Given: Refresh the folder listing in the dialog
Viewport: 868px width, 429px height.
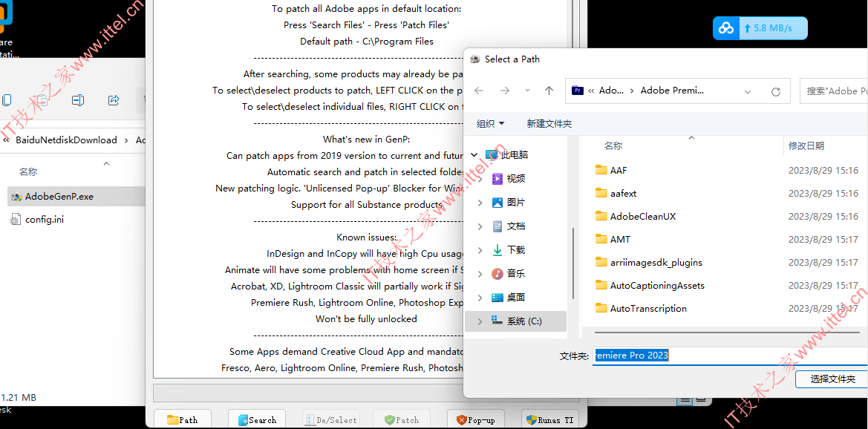Looking at the screenshot, I should (x=775, y=91).
